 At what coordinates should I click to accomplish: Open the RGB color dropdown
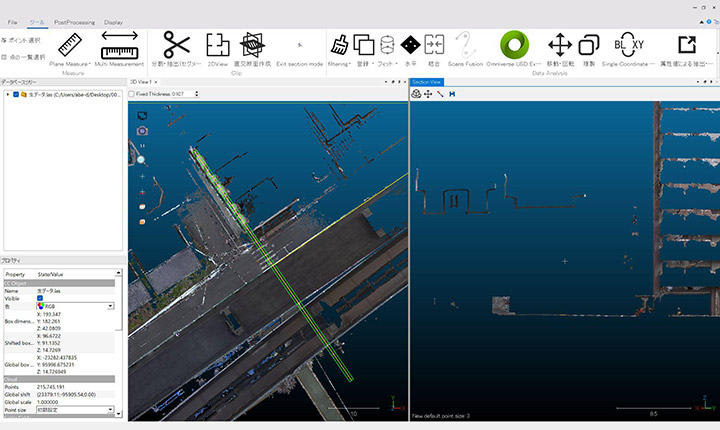click(x=110, y=306)
